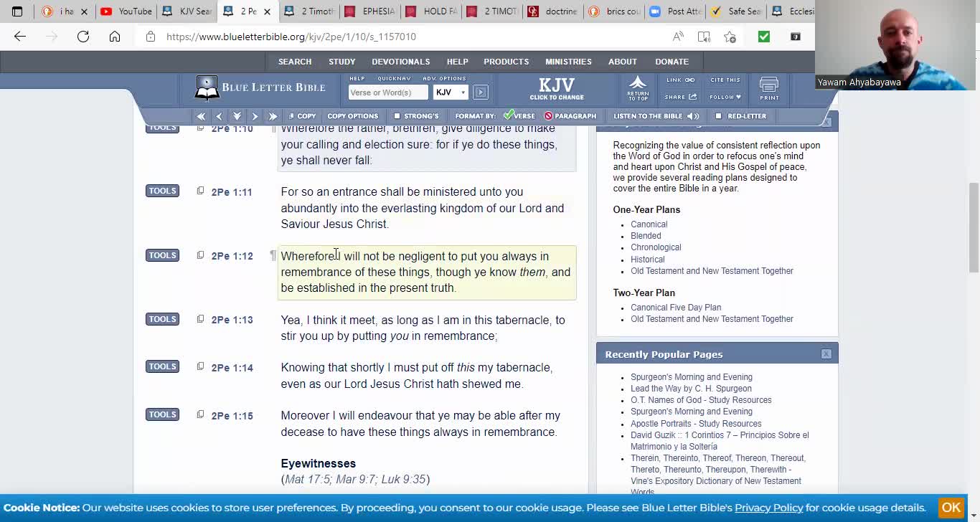Open the Canonical one-year plan link
This screenshot has height=522, width=980.
(649, 224)
